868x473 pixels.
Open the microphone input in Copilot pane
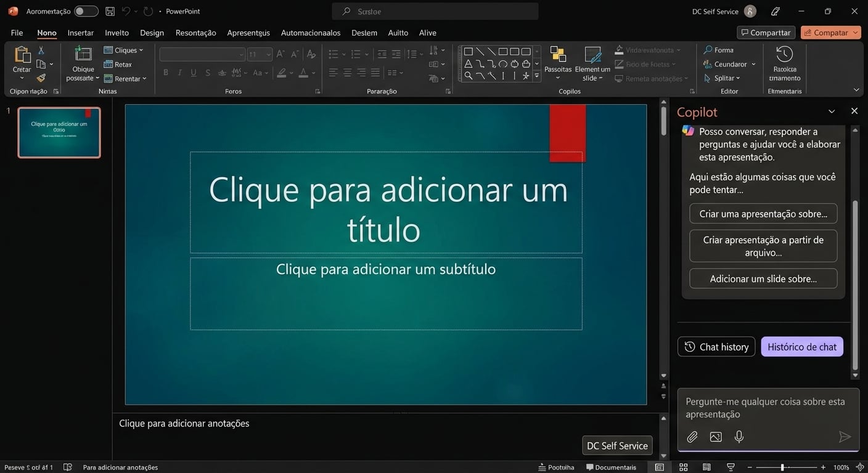point(739,437)
